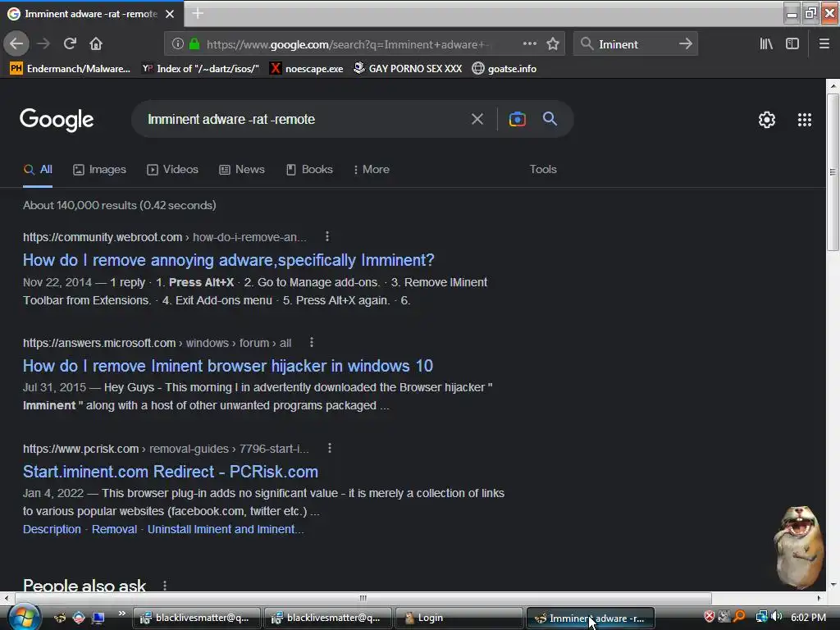The height and width of the screenshot is (630, 840).
Task: Switch to the Login taskbar window
Action: point(459,618)
